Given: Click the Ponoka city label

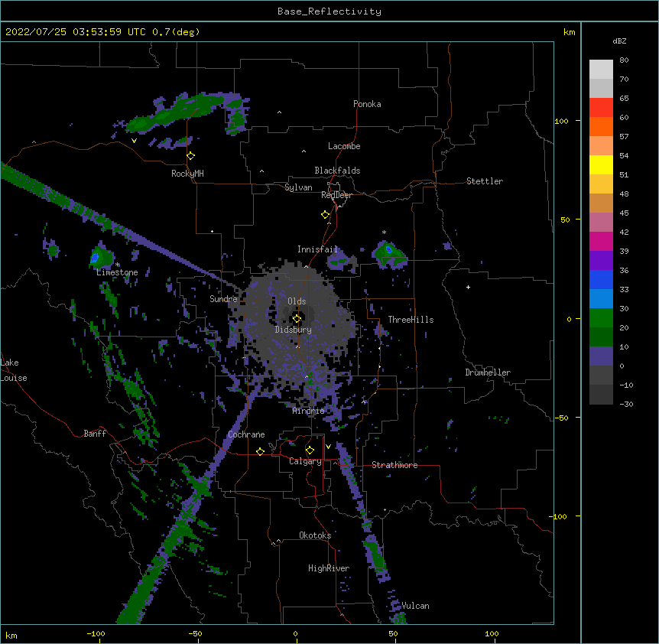Looking at the screenshot, I should [367, 104].
